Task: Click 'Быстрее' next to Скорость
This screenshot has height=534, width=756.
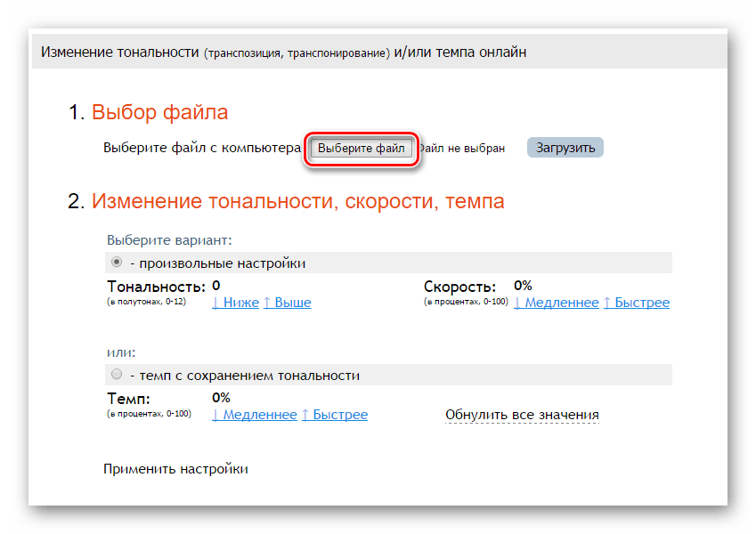Action: [636, 303]
